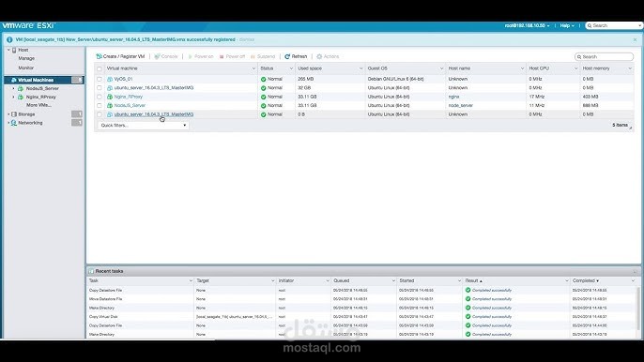Tick the checkbox for the Nginx_RProxy row

click(100, 97)
